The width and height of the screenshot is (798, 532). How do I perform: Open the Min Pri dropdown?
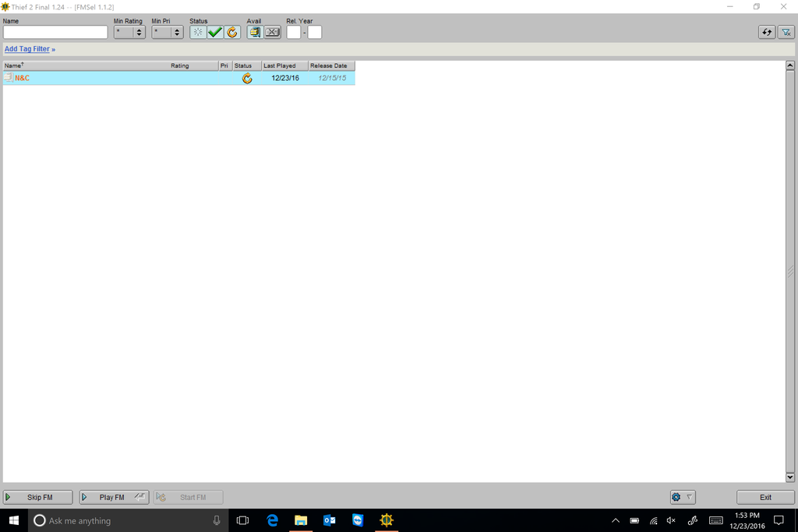(168, 32)
